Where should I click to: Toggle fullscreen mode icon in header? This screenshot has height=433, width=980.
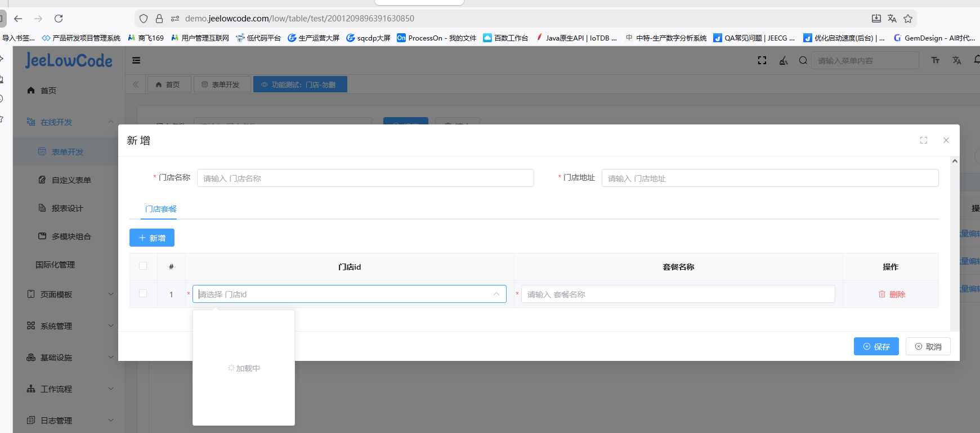tap(762, 60)
